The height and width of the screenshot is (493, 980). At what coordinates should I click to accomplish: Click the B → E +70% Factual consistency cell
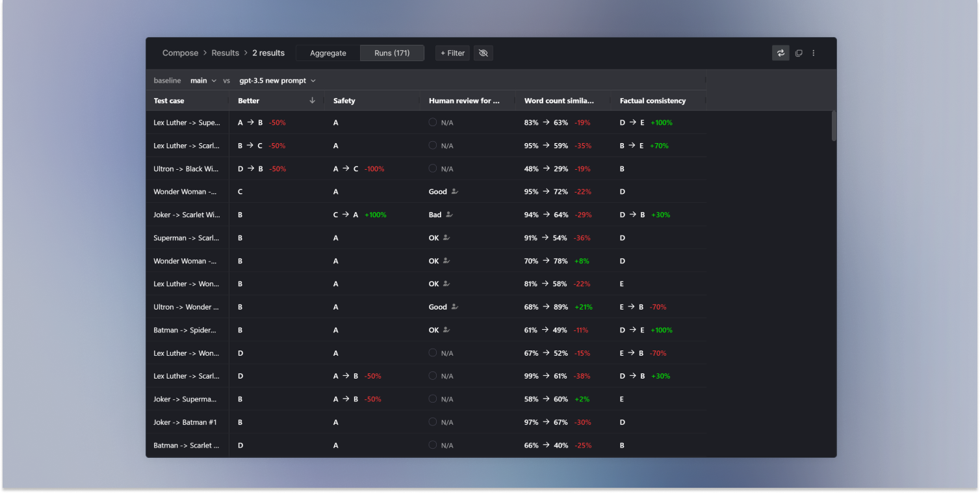coord(644,146)
